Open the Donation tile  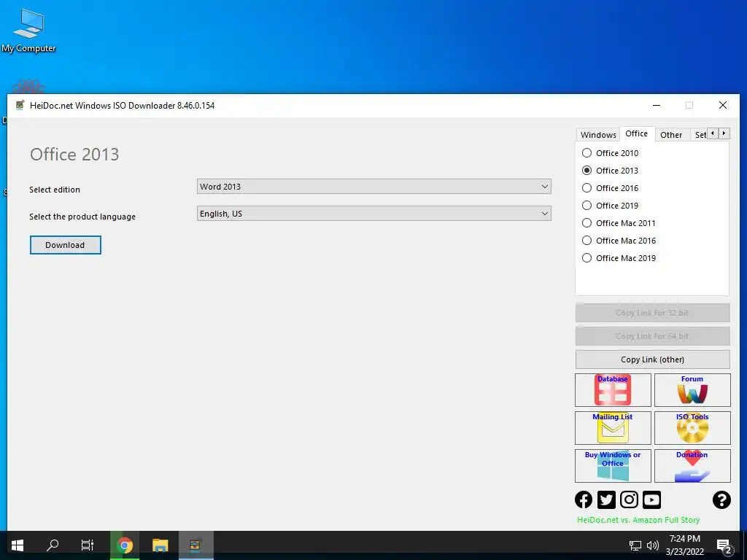pyautogui.click(x=692, y=466)
